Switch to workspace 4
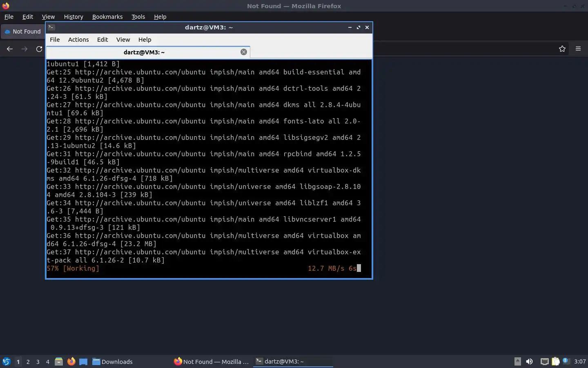Viewport: 588px width, 368px height. [48, 361]
